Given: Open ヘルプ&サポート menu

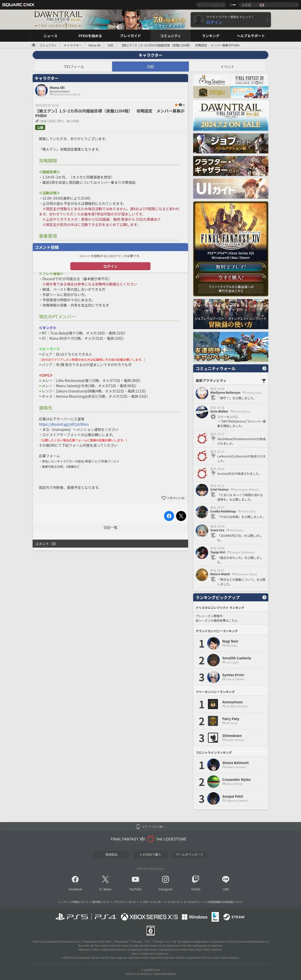Looking at the screenshot, I should (250, 36).
